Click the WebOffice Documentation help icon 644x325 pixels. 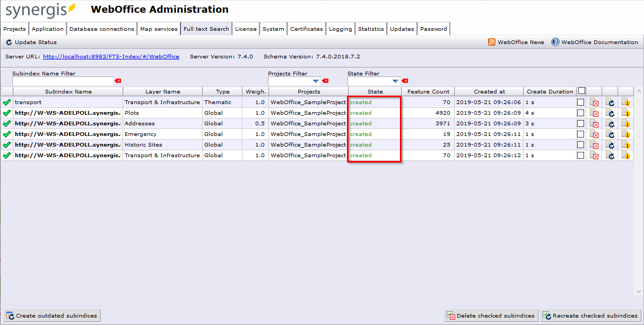555,42
